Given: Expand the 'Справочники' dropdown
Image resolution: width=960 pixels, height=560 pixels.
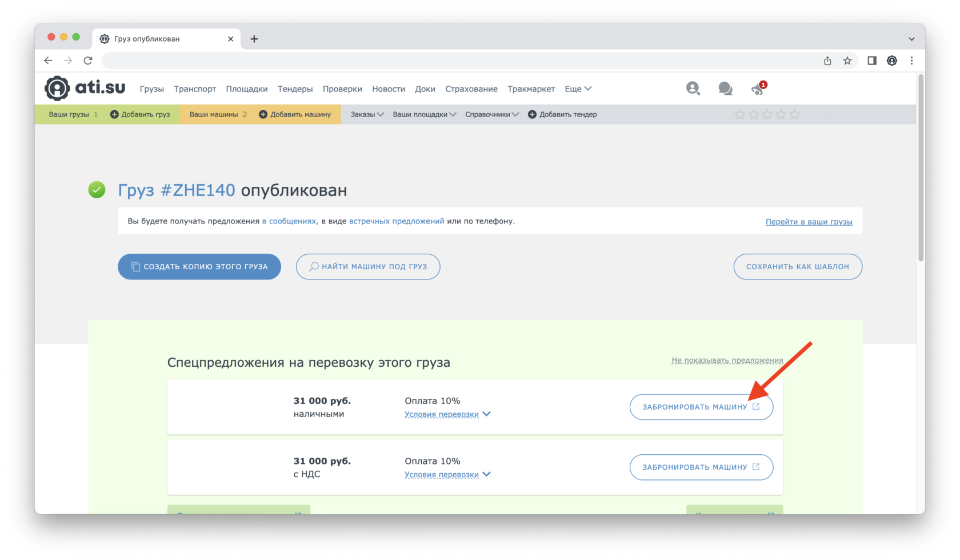Looking at the screenshot, I should 492,114.
